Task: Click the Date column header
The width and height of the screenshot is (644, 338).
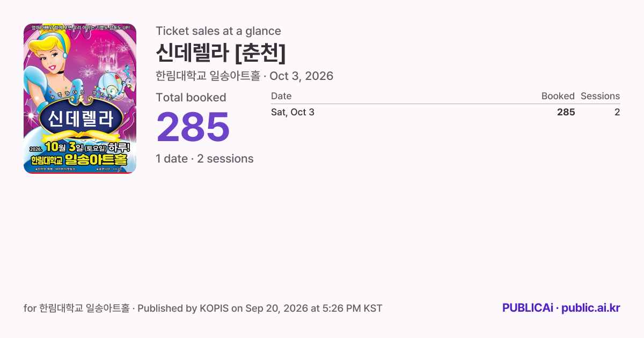Action: click(x=281, y=96)
